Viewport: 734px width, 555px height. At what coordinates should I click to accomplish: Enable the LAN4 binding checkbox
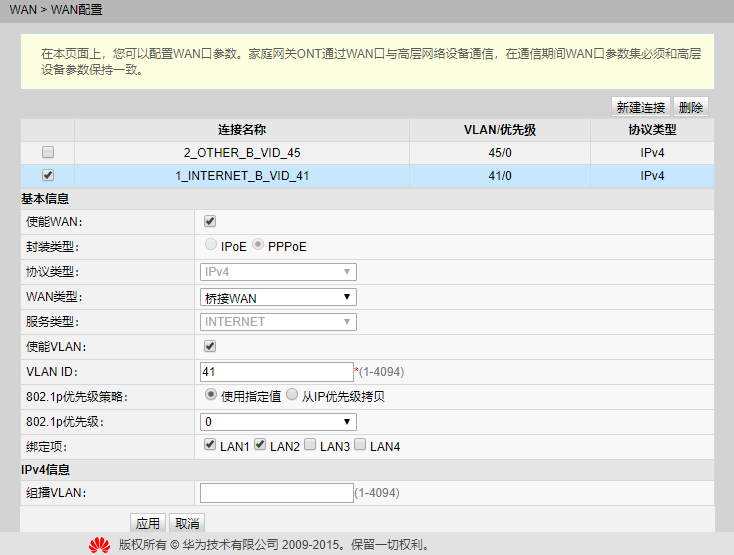click(x=360, y=445)
